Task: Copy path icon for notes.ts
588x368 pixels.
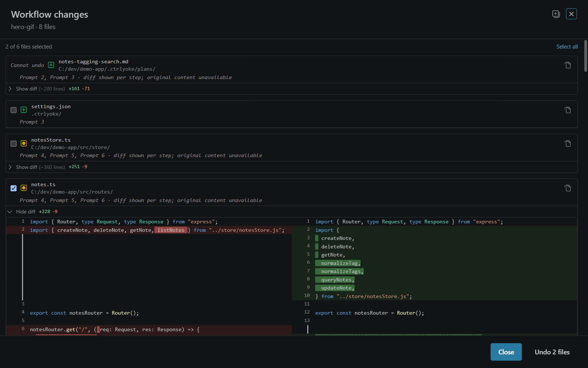Action: [568, 188]
